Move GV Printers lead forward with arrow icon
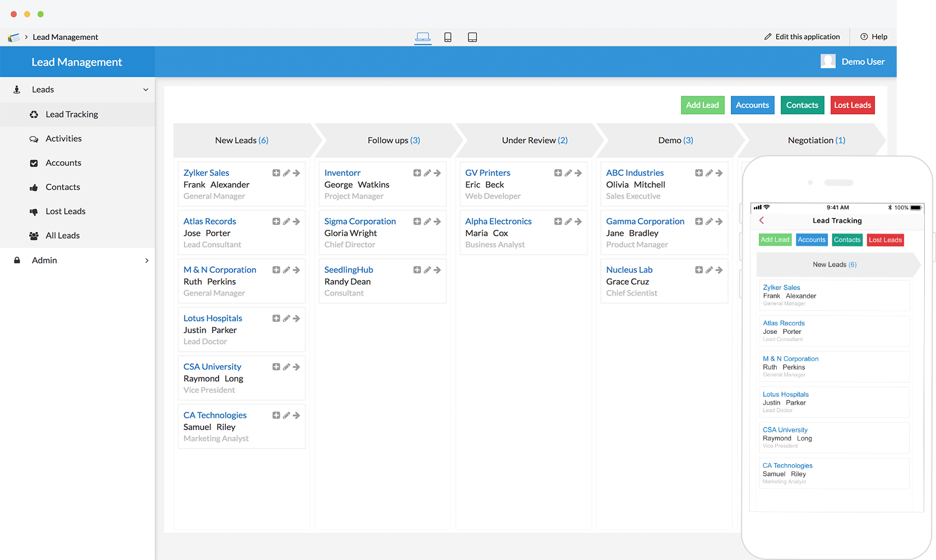 578,173
